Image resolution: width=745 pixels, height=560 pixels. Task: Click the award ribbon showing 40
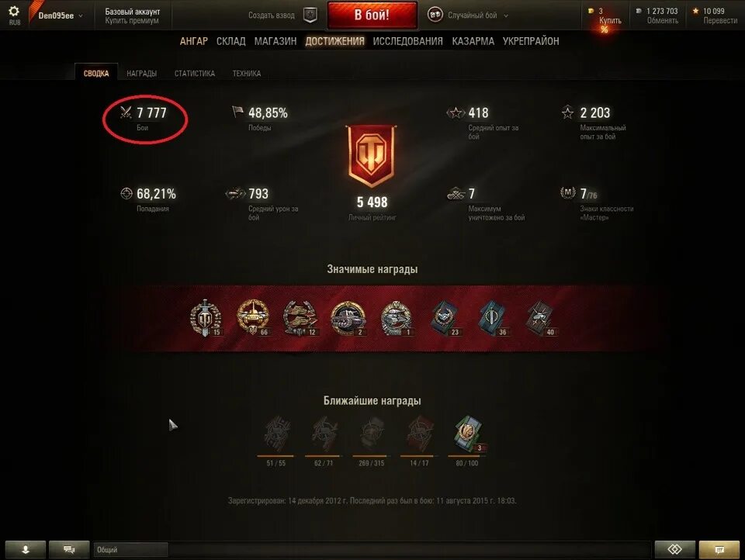(541, 318)
